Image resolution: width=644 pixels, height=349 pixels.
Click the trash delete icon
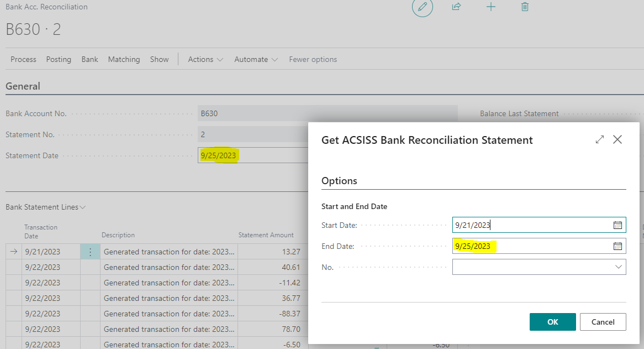click(525, 7)
